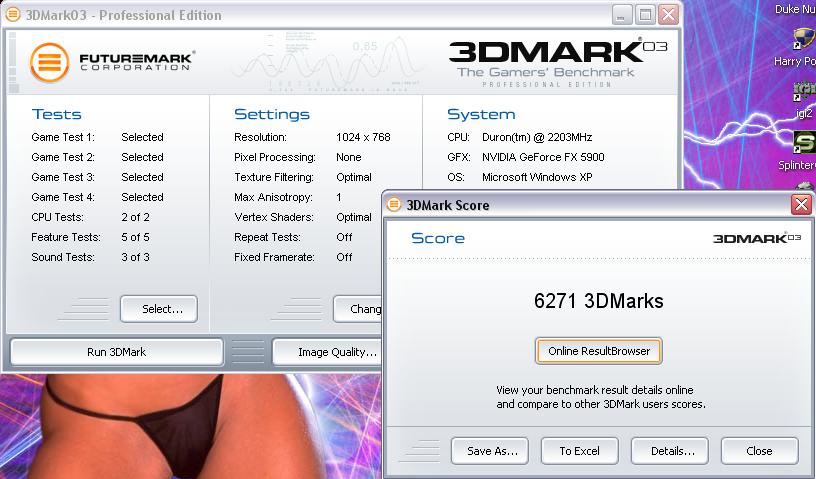Click the 'Game Test 1:' label
Image resolution: width=816 pixels, height=479 pixels.
tap(63, 137)
